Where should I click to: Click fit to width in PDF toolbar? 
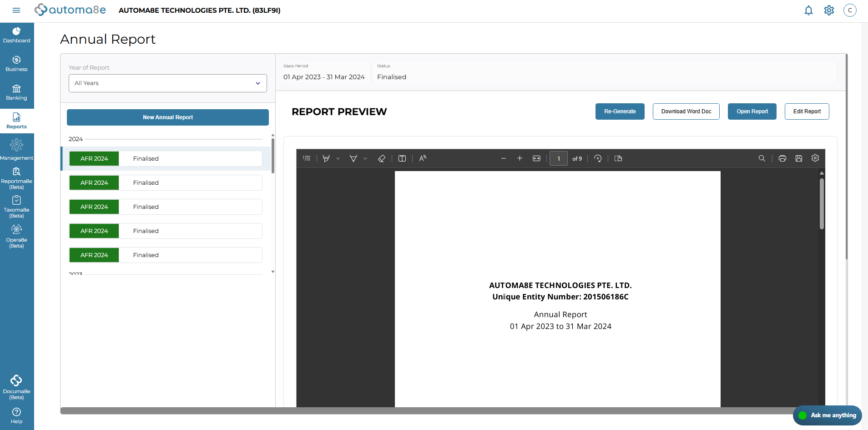coord(537,158)
